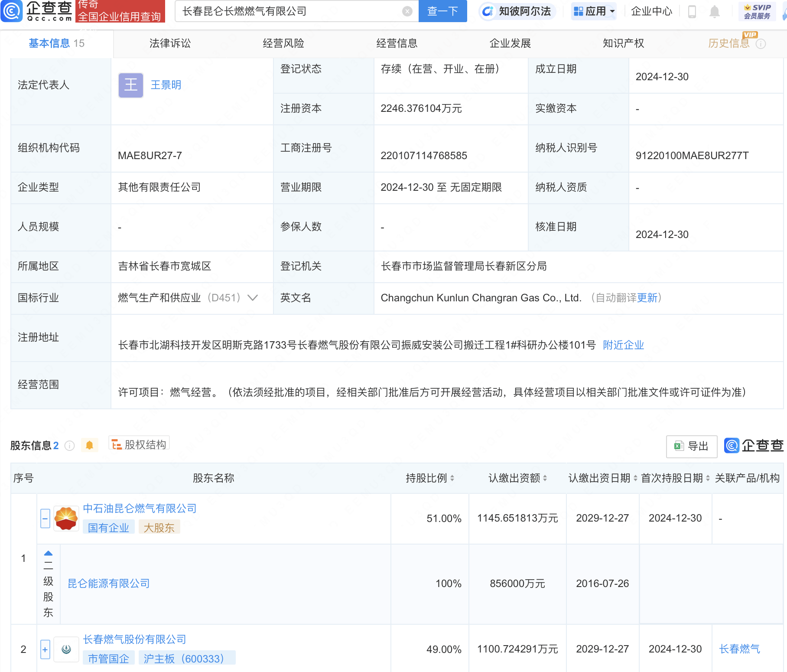Select taxpayer ID 91220100MAE8UR277T
787x672 pixels.
coord(692,156)
